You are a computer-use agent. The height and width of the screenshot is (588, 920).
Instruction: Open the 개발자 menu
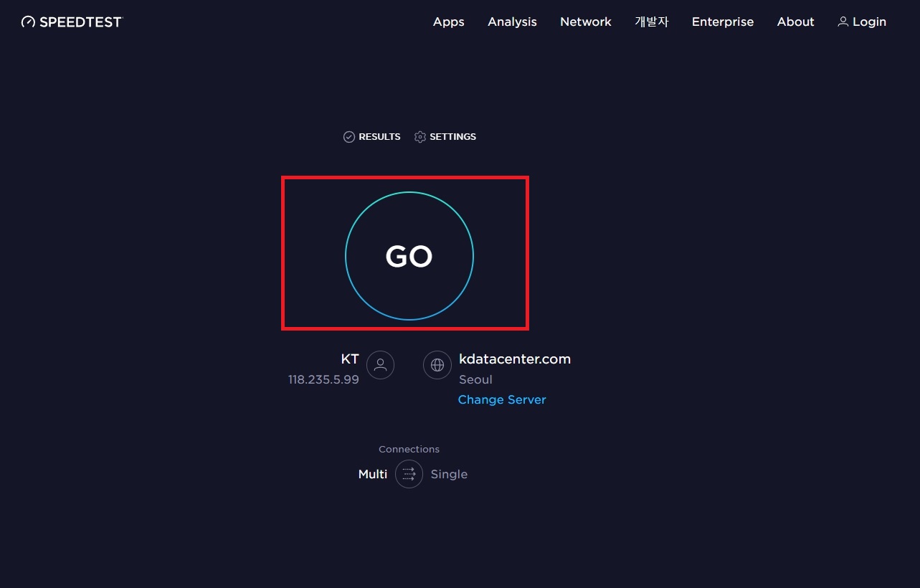pos(651,22)
